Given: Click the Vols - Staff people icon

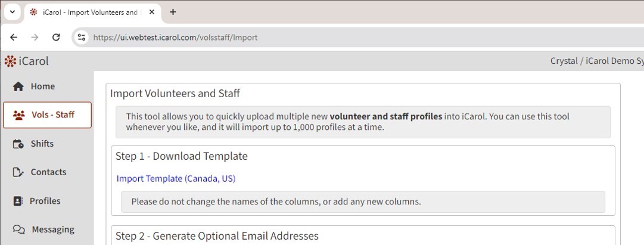Looking at the screenshot, I should pos(18,115).
